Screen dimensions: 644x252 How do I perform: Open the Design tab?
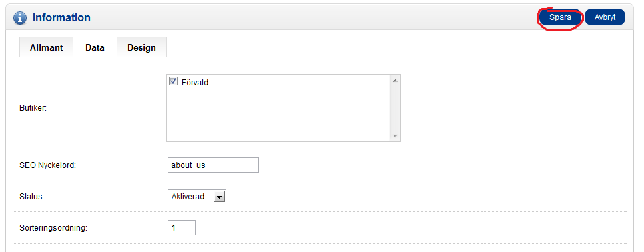141,47
